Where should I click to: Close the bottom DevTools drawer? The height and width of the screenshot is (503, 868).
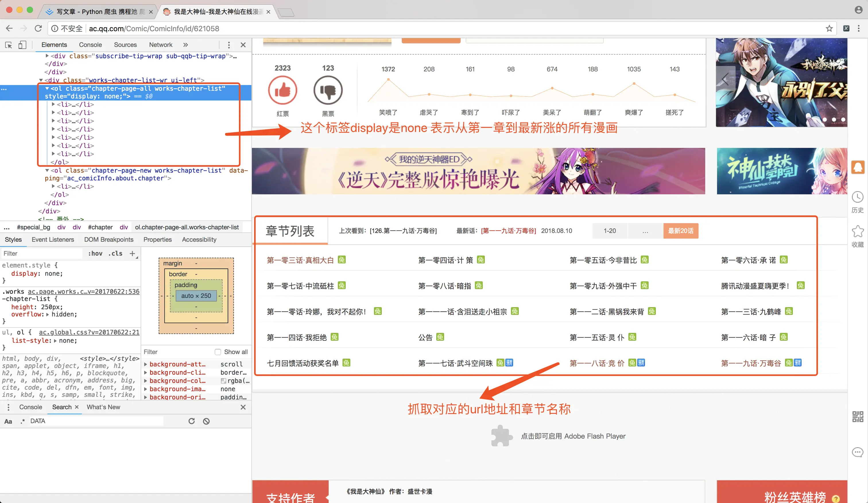point(243,407)
